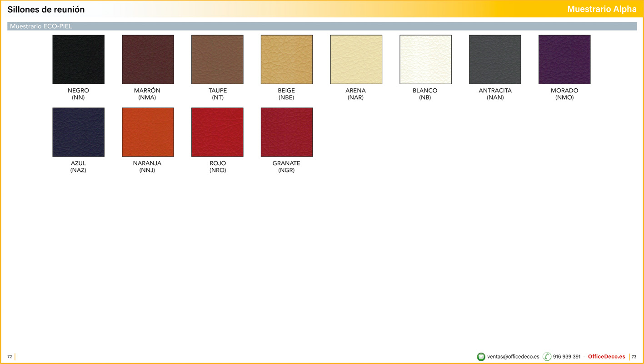Click the Muestrario ECO-PIEL section header
Viewport: 644px width, 364px height.
coord(41,26)
